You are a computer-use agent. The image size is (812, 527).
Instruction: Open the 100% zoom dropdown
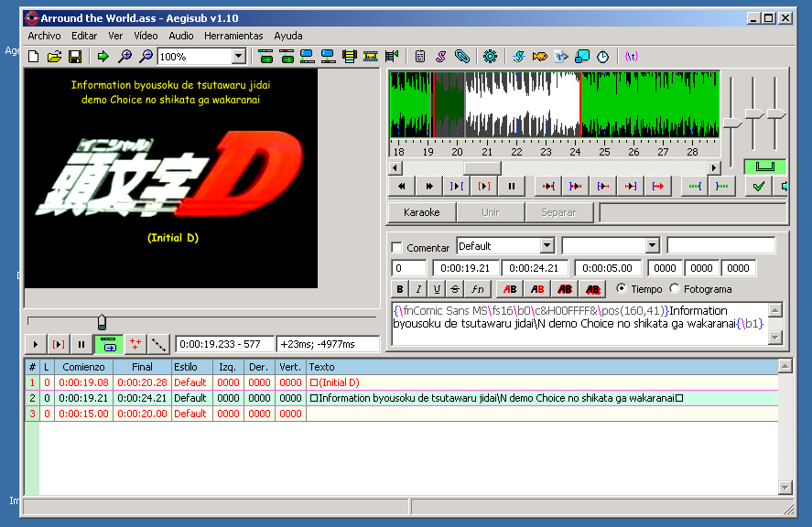pyautogui.click(x=238, y=57)
